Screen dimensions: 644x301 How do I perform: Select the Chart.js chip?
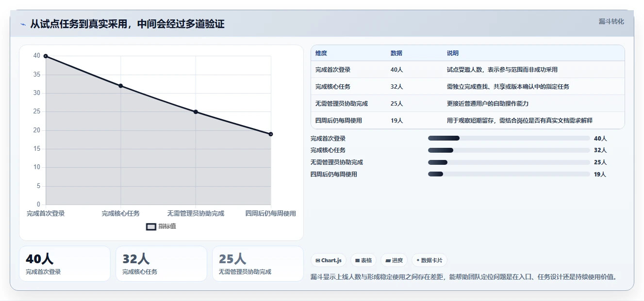[x=329, y=260]
